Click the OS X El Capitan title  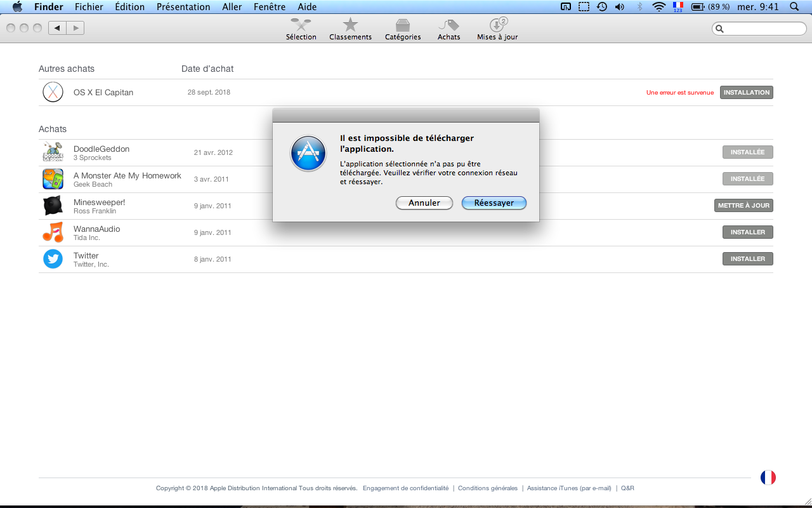103,92
